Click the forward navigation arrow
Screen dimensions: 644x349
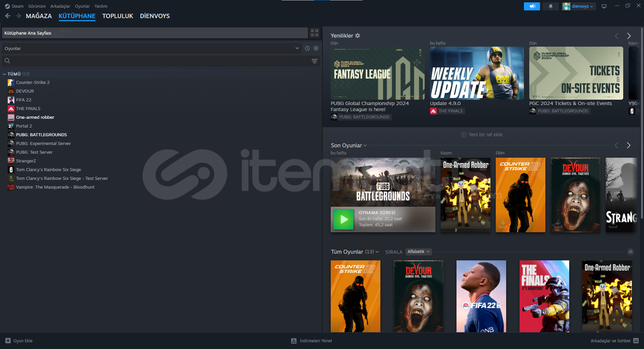coord(18,16)
